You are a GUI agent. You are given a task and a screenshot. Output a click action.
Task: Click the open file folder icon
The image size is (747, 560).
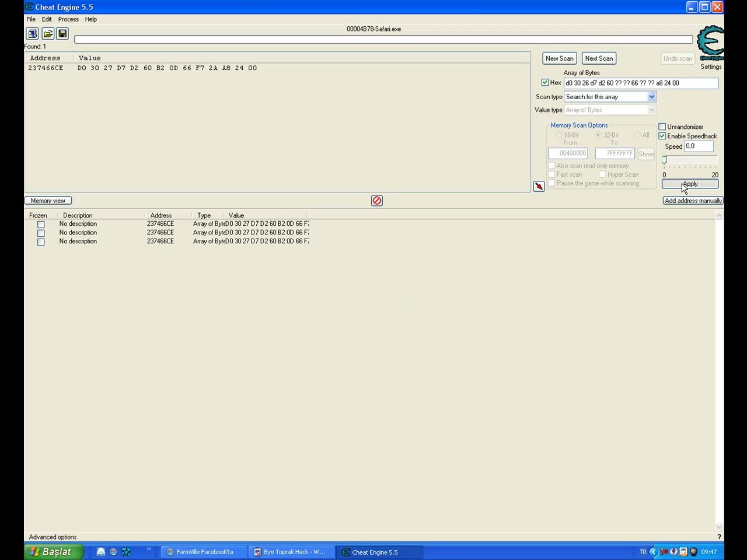[x=48, y=34]
